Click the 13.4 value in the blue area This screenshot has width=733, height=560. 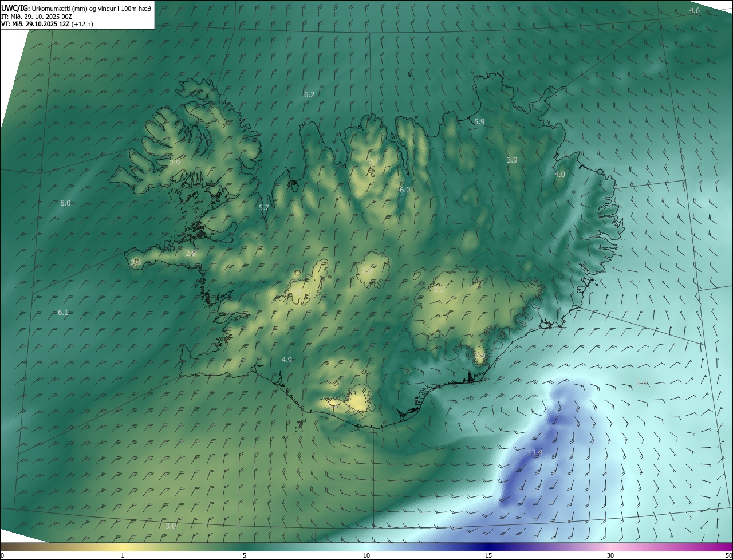pyautogui.click(x=535, y=453)
